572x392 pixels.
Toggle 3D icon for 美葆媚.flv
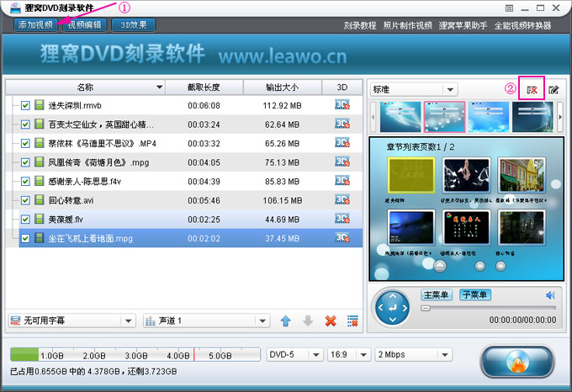(x=342, y=219)
